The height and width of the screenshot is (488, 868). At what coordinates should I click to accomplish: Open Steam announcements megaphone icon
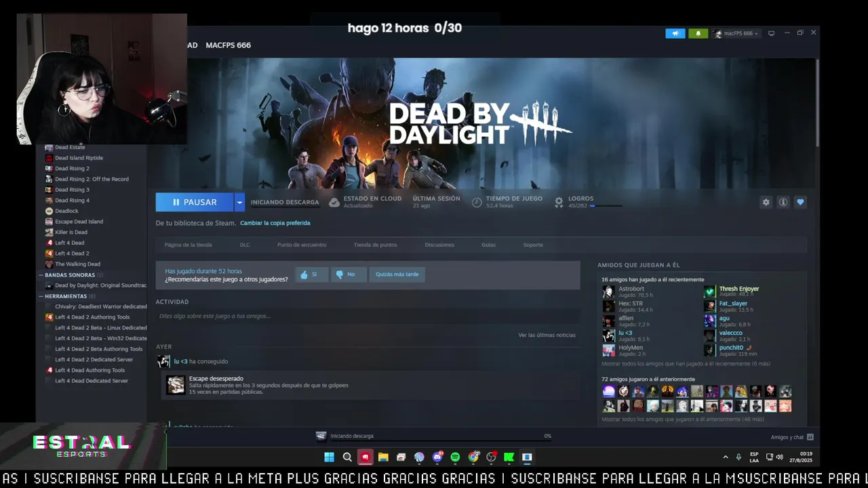point(675,33)
